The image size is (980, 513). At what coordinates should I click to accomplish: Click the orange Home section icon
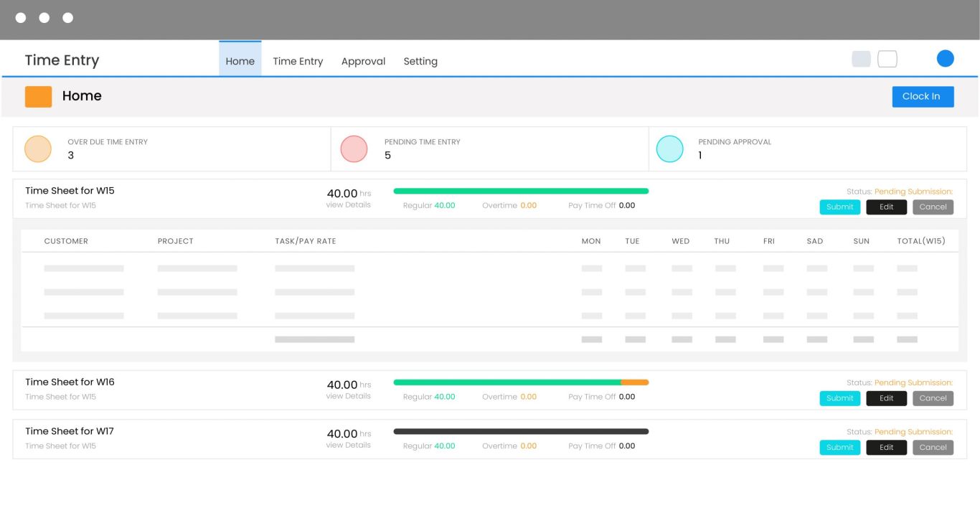coord(38,95)
